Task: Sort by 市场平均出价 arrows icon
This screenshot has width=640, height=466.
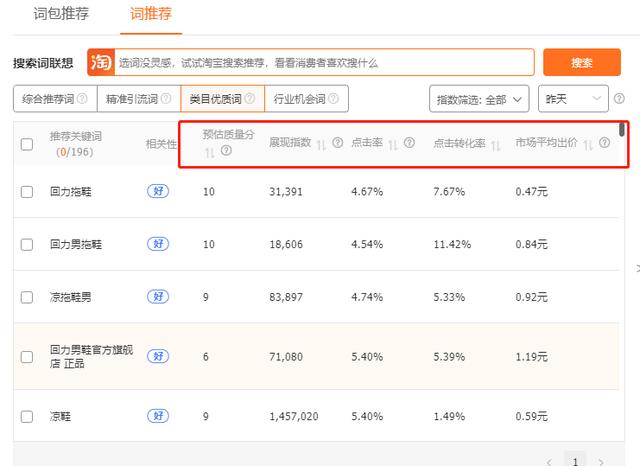Action: 588,144
